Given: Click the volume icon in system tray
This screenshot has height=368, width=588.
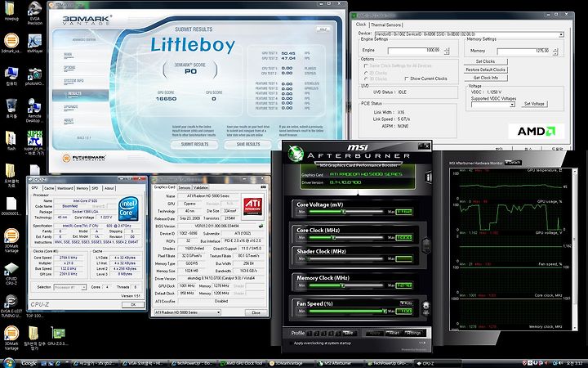Looking at the screenshot, I should pos(560,363).
